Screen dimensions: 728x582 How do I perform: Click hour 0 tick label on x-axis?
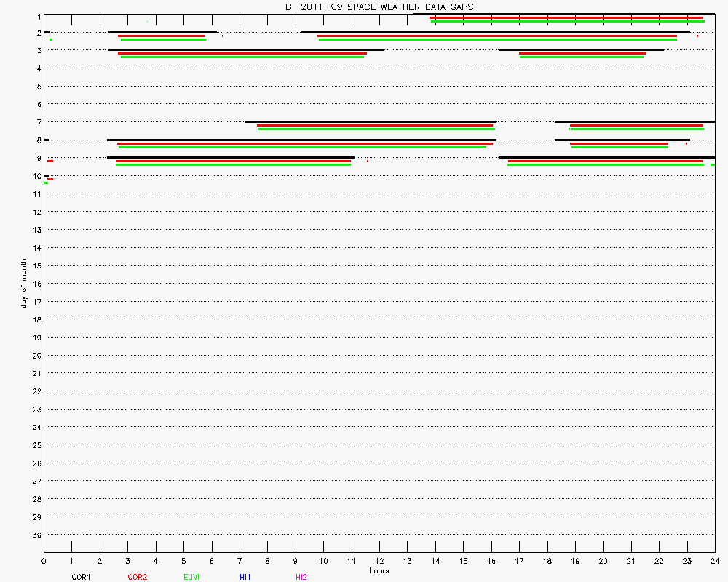tap(44, 561)
